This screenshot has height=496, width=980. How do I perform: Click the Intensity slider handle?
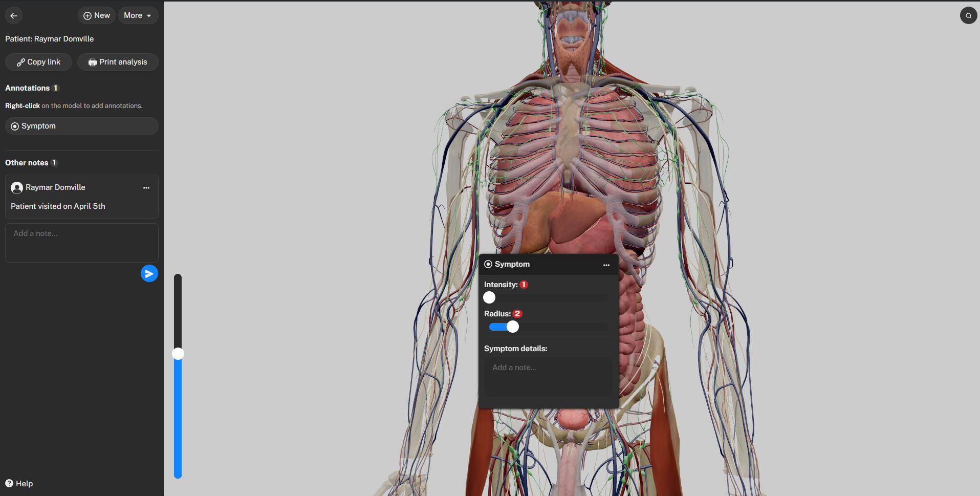pyautogui.click(x=489, y=297)
